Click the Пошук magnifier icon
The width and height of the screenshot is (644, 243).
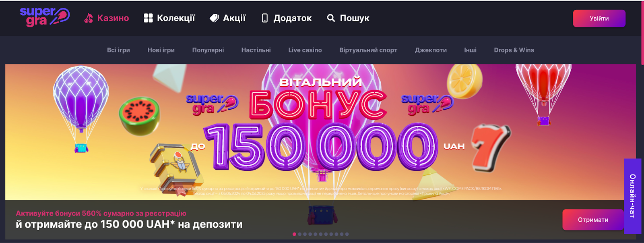pos(331,18)
